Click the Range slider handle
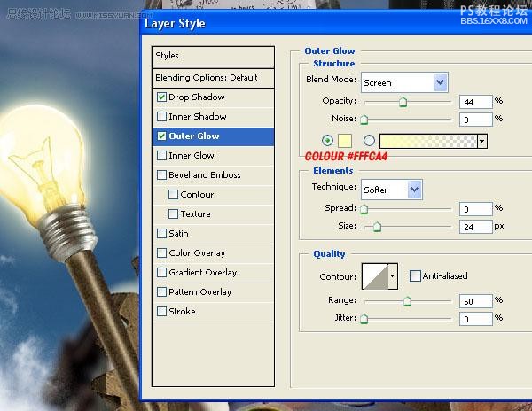Screen dimensions: 532x411 pos(407,301)
